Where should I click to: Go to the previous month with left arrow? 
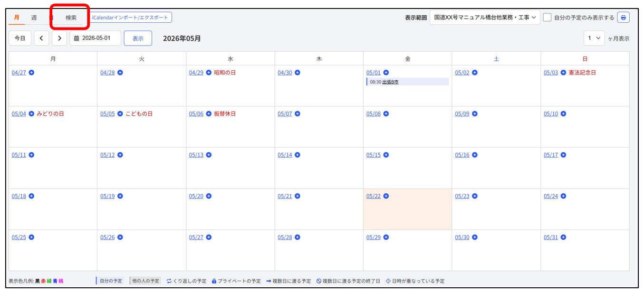coord(41,38)
